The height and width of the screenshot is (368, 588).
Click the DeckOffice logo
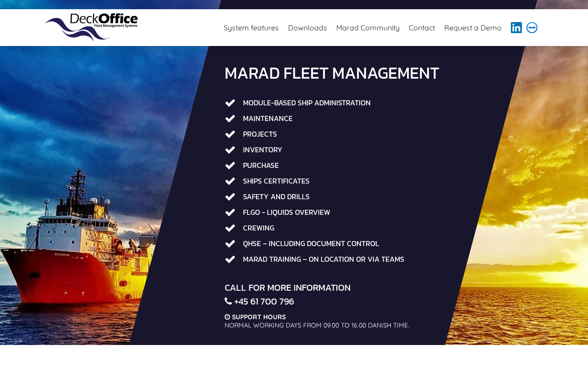pyautogui.click(x=91, y=27)
